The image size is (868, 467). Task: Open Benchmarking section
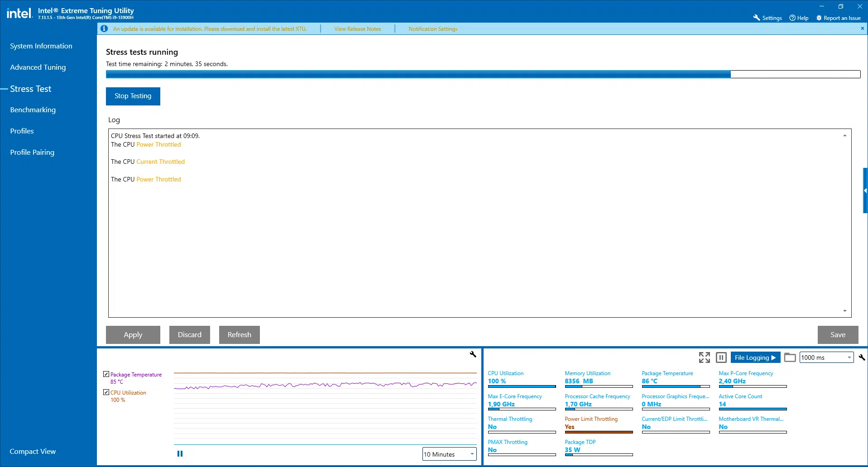coord(33,110)
